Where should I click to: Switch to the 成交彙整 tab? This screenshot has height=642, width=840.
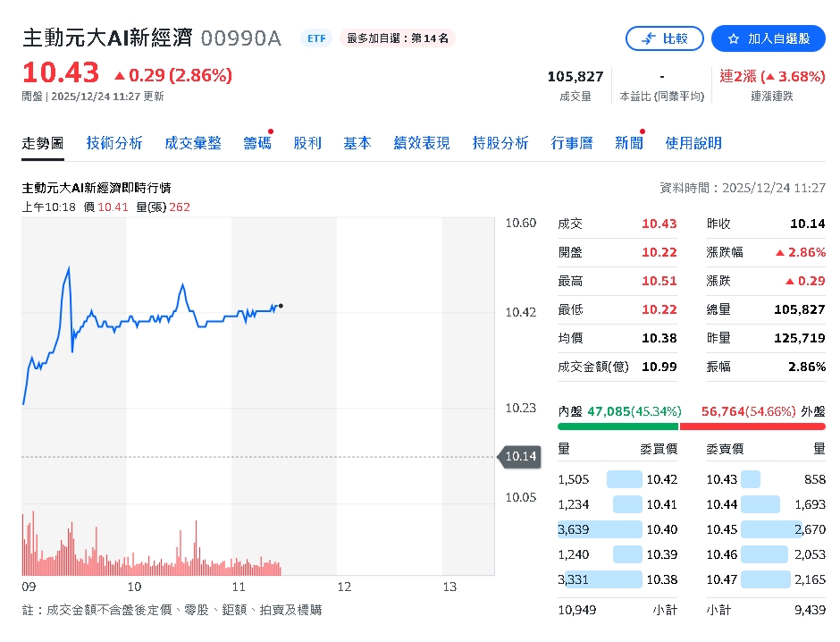[193, 142]
